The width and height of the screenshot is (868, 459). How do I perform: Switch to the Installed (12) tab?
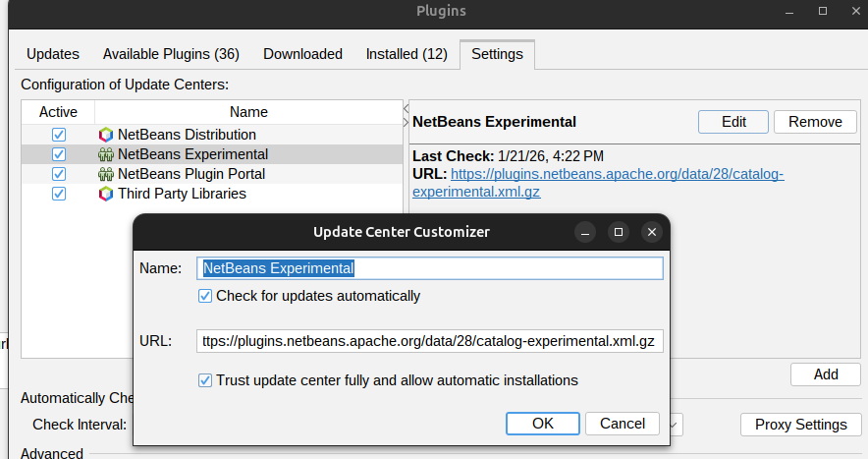coord(407,54)
